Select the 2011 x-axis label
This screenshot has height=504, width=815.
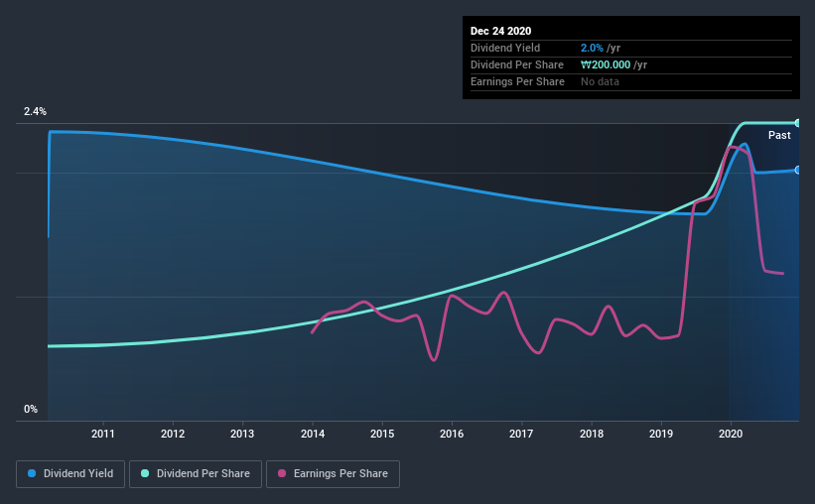(x=103, y=434)
